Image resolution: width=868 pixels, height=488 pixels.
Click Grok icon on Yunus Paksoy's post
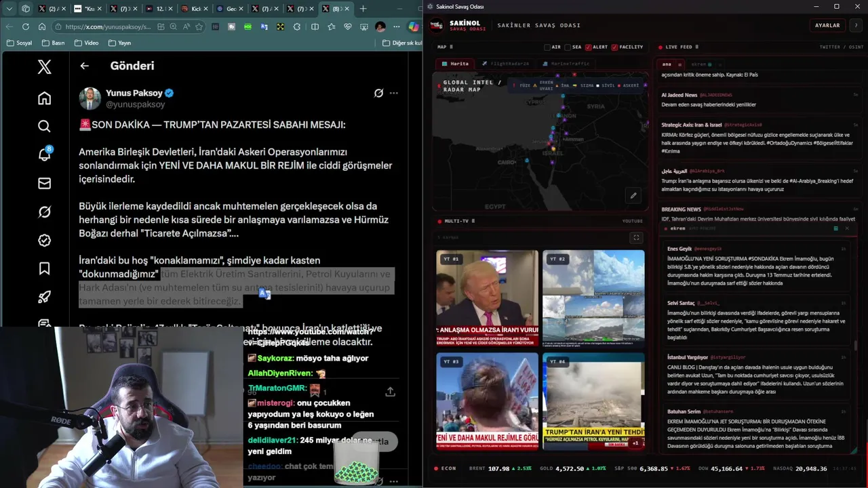pos(378,93)
